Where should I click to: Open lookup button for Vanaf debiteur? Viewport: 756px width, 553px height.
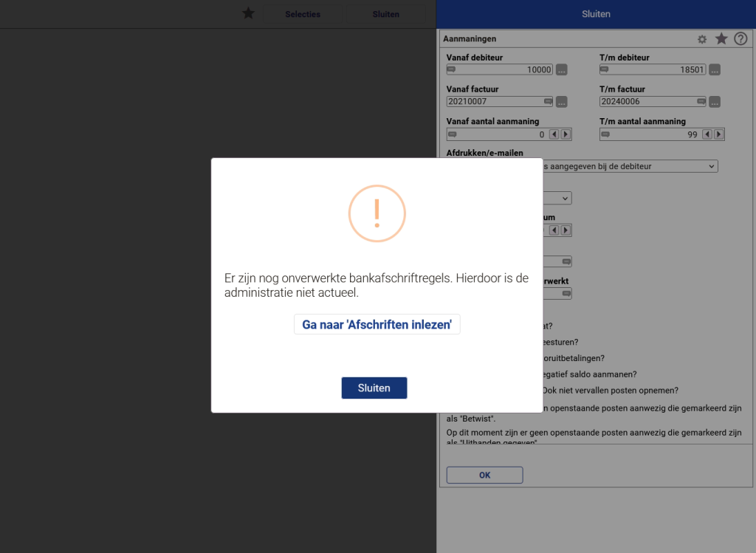pos(562,69)
